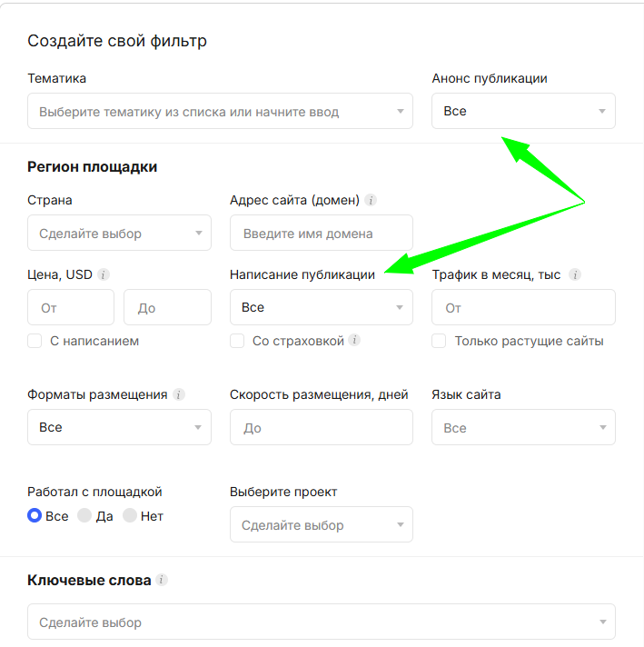Click info icon next to Трафик в месяц
The width and height of the screenshot is (644, 647).
575,274
